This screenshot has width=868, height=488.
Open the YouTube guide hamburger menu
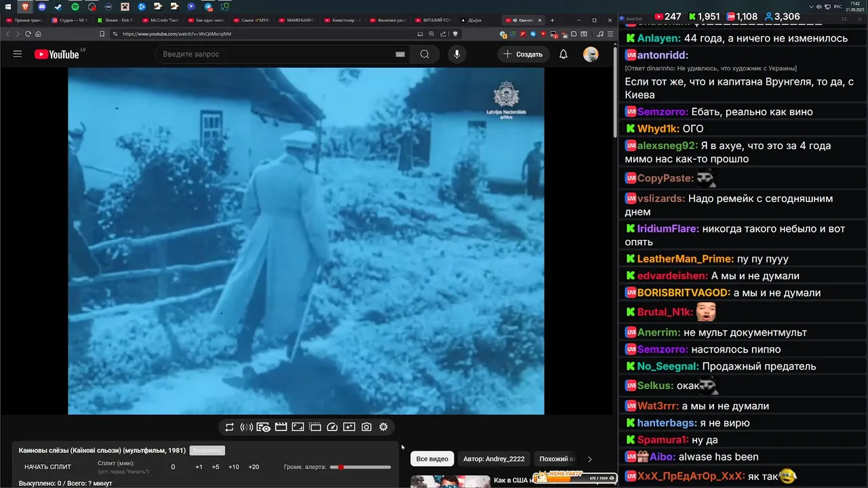coord(18,54)
